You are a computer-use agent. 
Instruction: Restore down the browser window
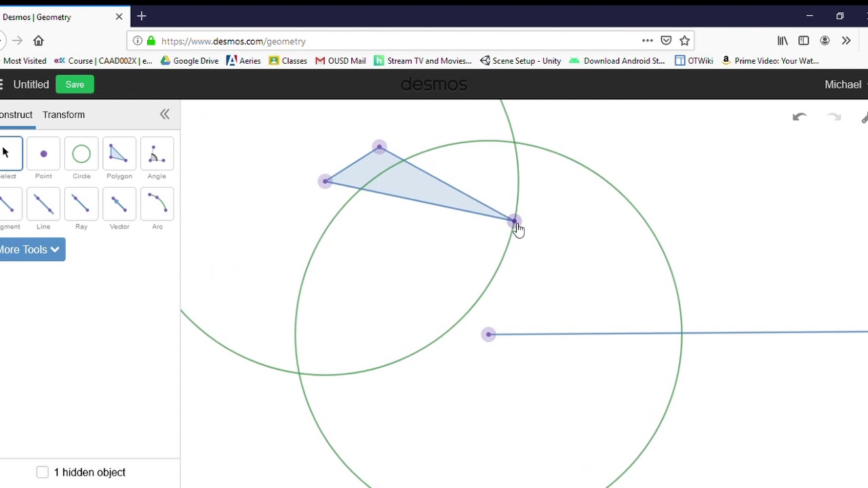tap(840, 16)
